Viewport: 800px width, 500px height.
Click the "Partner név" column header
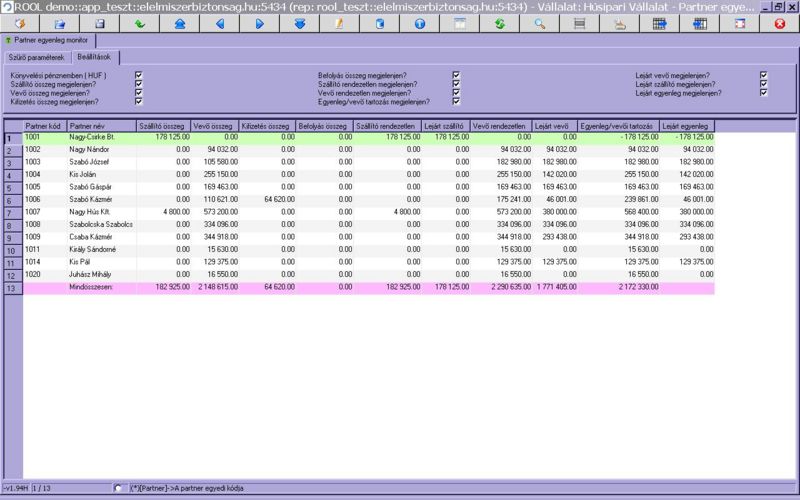[x=100, y=126]
